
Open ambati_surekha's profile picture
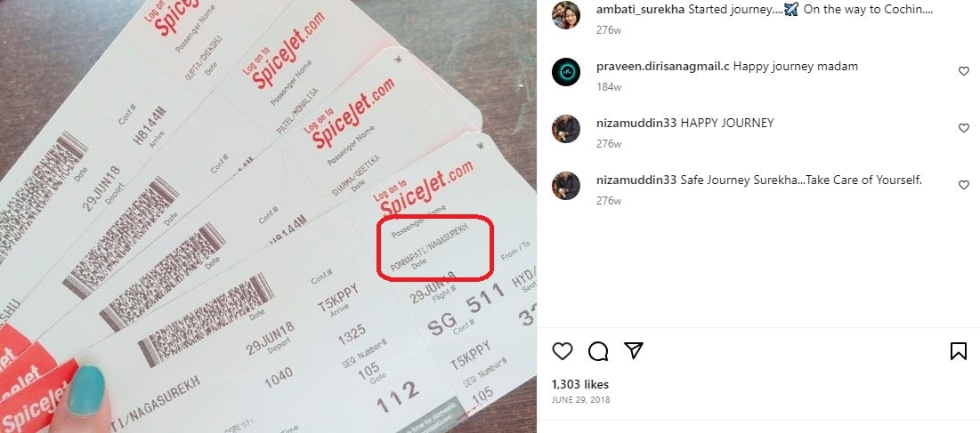click(x=565, y=15)
